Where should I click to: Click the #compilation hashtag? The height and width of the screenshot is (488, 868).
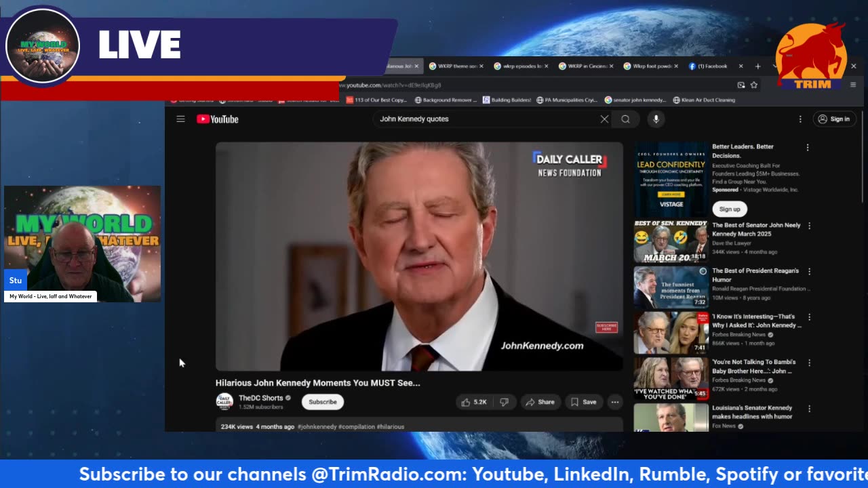356,427
